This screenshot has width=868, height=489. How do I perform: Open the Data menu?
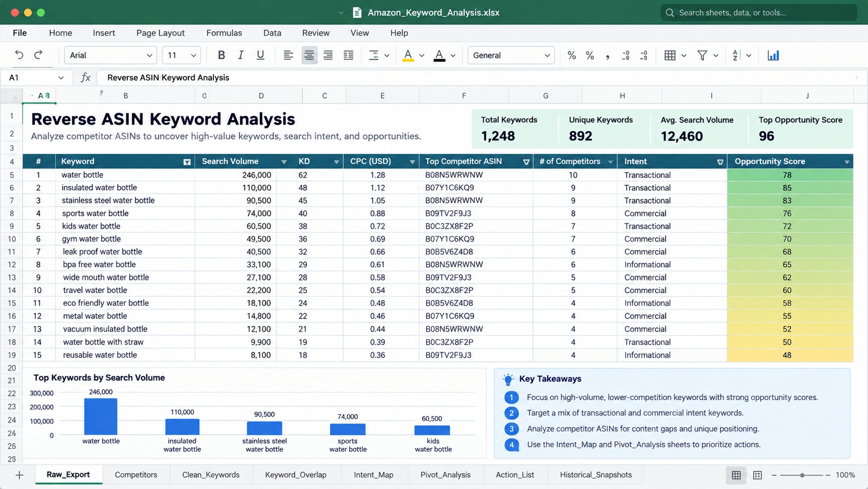272,33
